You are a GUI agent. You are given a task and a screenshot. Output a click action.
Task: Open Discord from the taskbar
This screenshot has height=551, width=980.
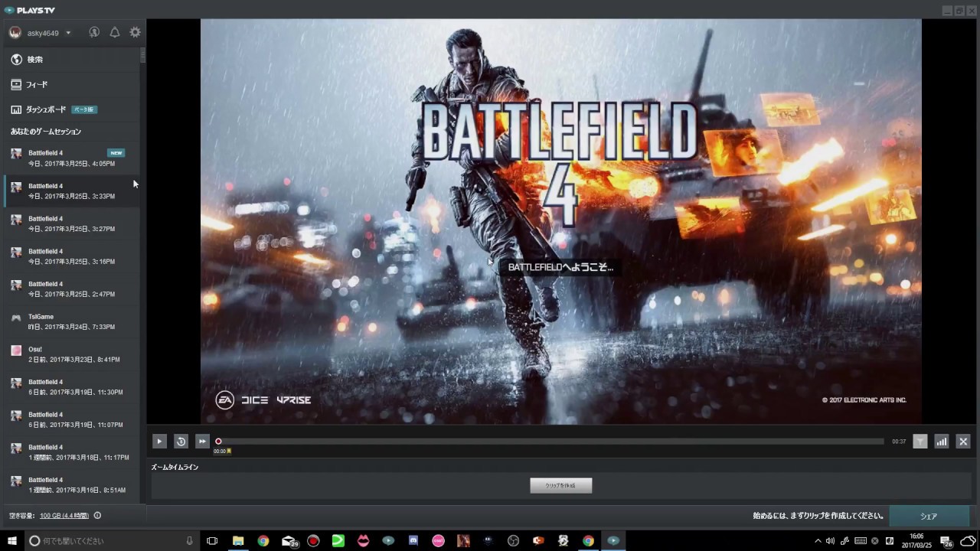pyautogui.click(x=413, y=541)
